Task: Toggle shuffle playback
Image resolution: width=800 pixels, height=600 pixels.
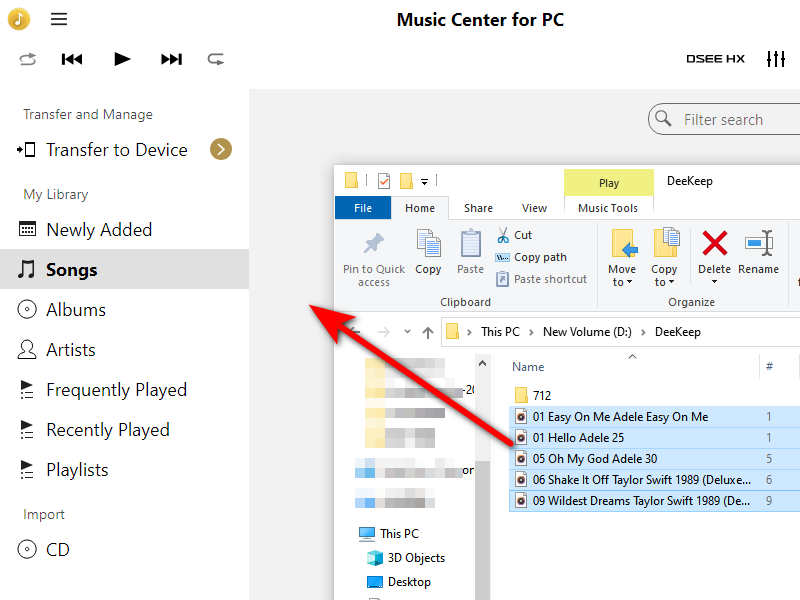Action: tap(28, 59)
